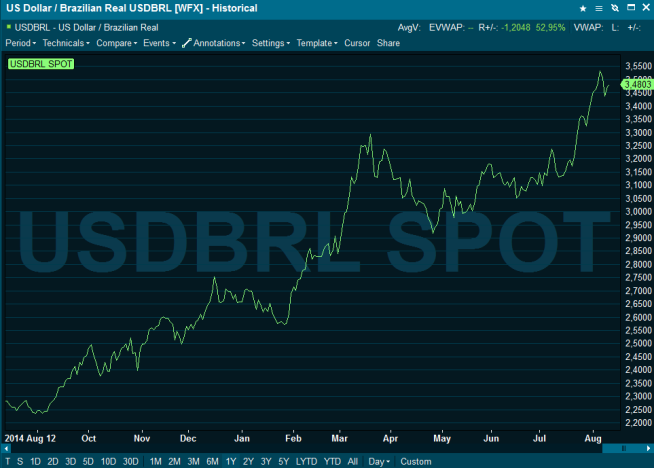Select the 3M range button
Image resolution: width=654 pixels, height=468 pixels.
click(193, 461)
